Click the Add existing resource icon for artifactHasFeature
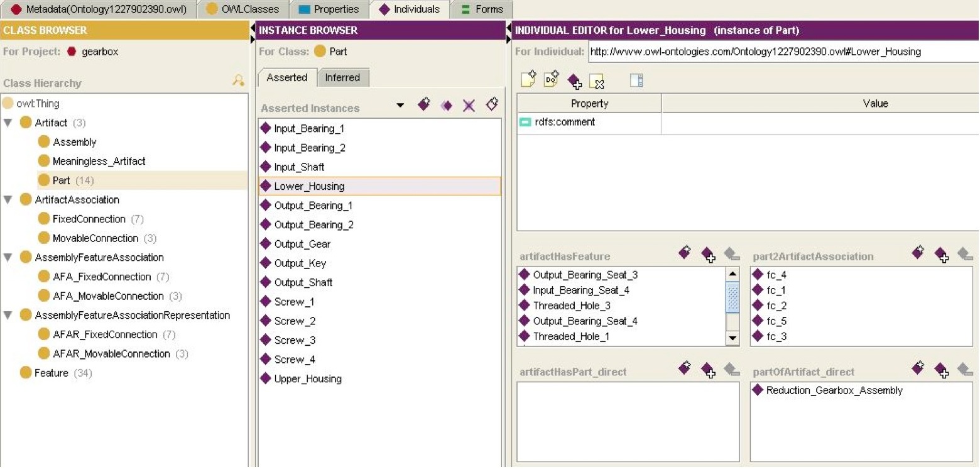The image size is (980, 469). tap(708, 255)
